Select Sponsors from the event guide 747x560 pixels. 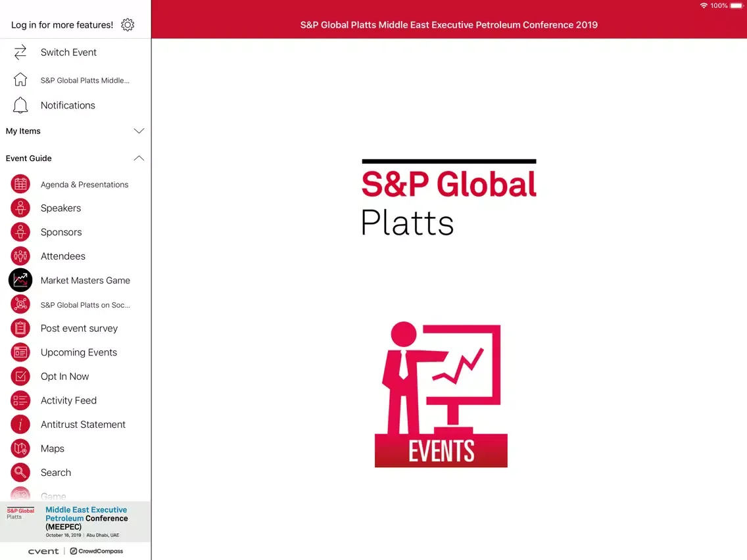61,233
